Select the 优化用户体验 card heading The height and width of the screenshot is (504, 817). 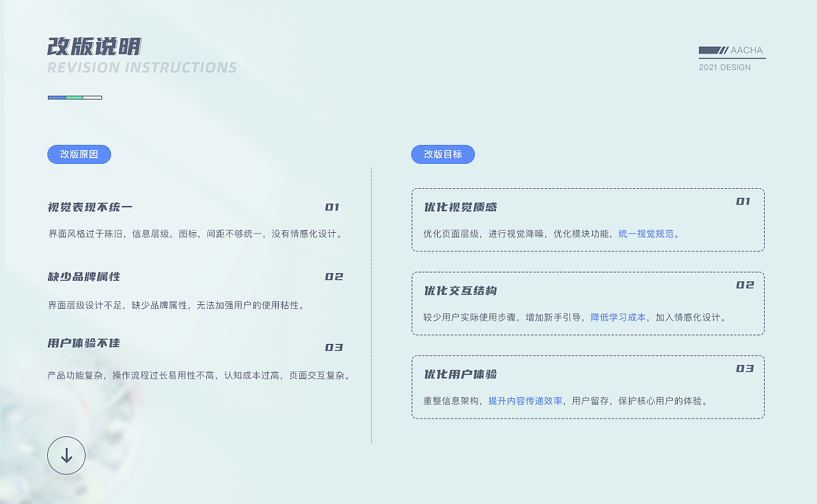(460, 374)
